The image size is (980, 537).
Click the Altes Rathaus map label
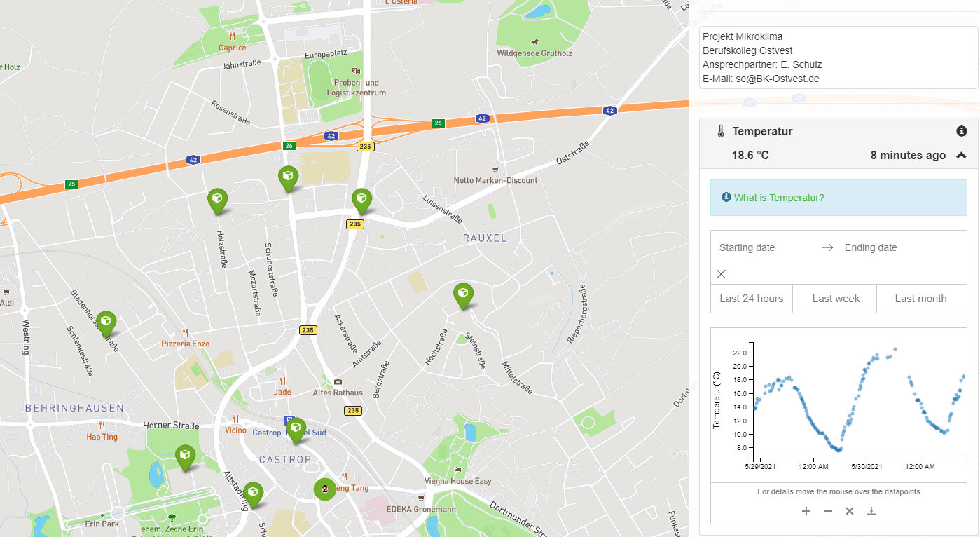[338, 393]
